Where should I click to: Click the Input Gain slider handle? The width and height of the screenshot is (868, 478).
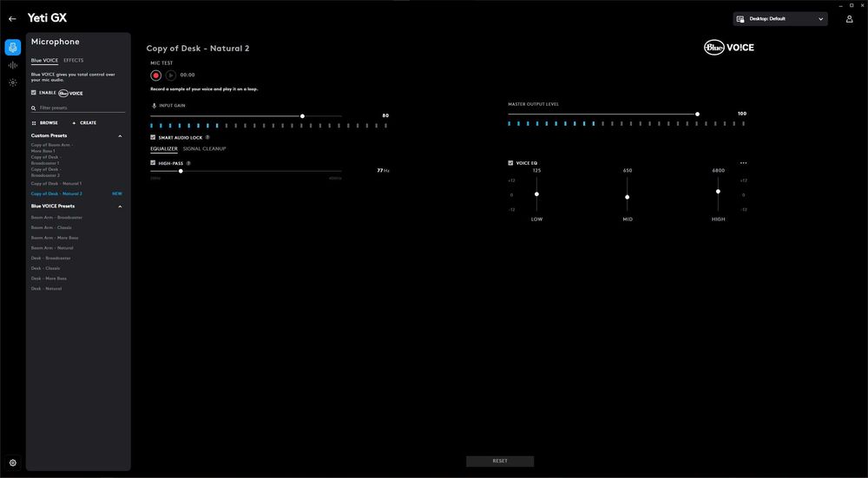coord(302,116)
